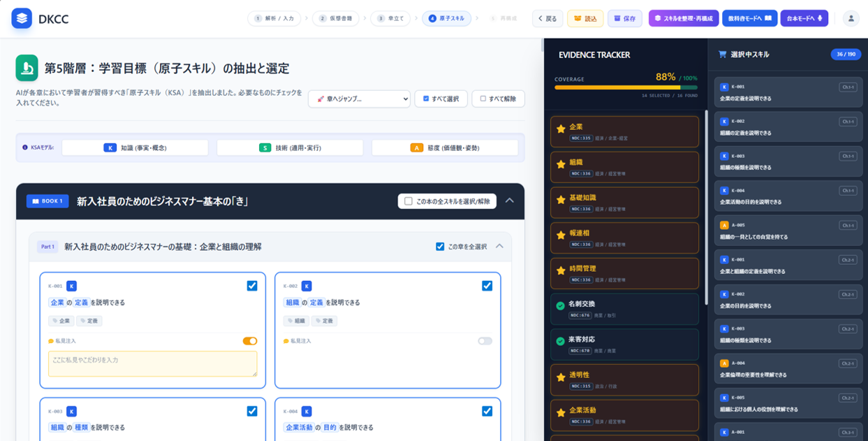Click the blue K badge on skill card K-001
868x441 pixels.
point(71,286)
